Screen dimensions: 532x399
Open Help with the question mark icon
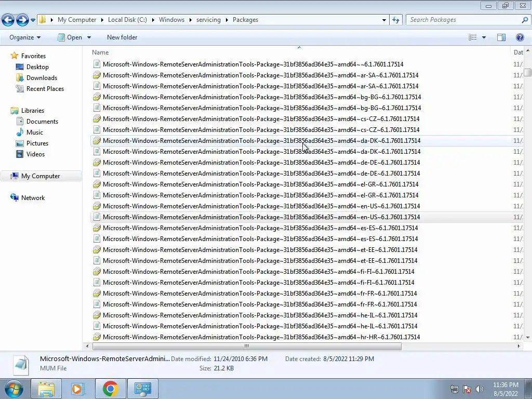tap(520, 37)
